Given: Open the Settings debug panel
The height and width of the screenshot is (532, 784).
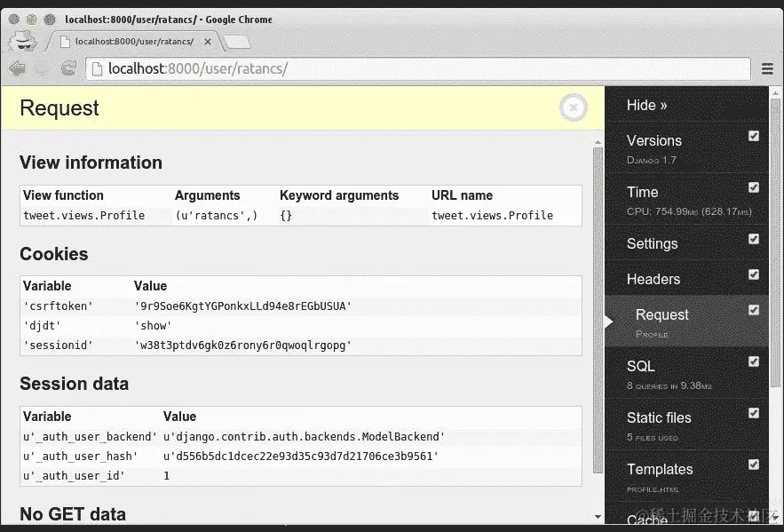Looking at the screenshot, I should (x=652, y=243).
